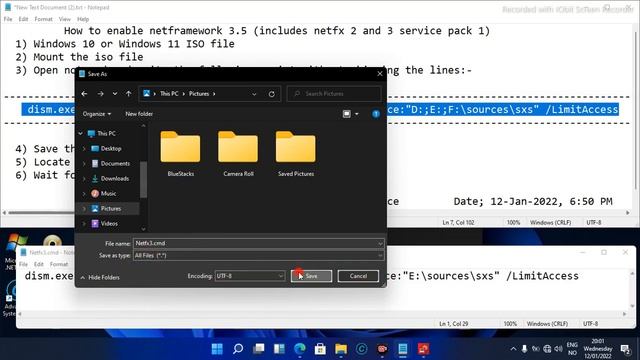Click the File name field
The width and height of the screenshot is (640, 360).
pyautogui.click(x=255, y=243)
